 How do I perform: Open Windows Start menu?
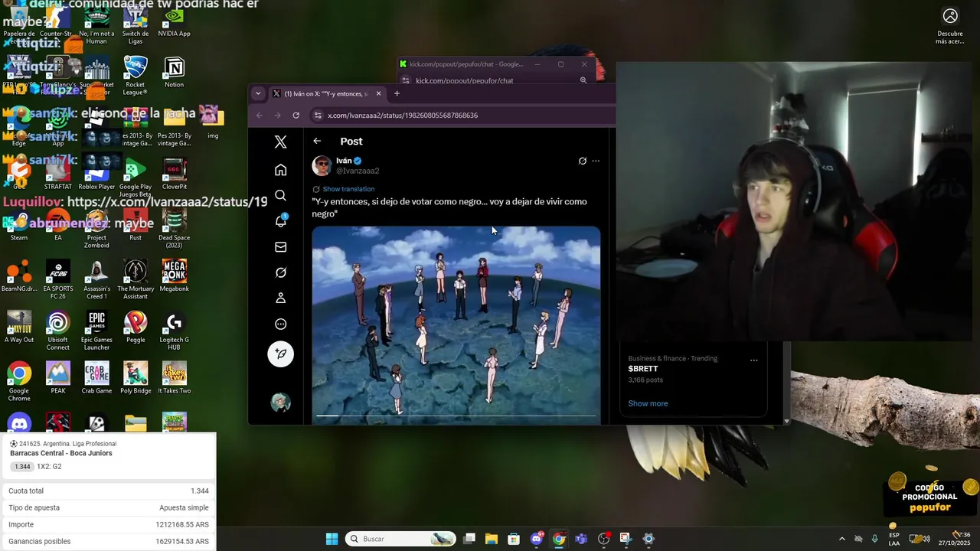click(332, 539)
